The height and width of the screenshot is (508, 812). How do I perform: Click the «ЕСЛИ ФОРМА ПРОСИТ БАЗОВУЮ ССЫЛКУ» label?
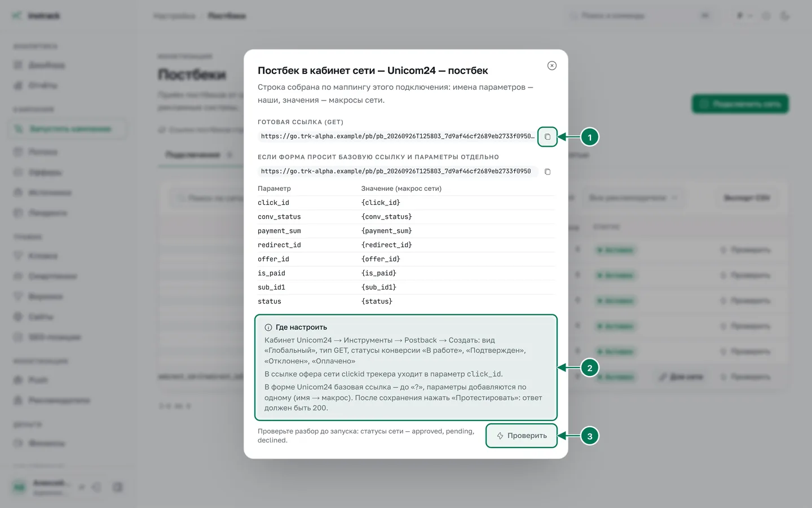(x=378, y=157)
